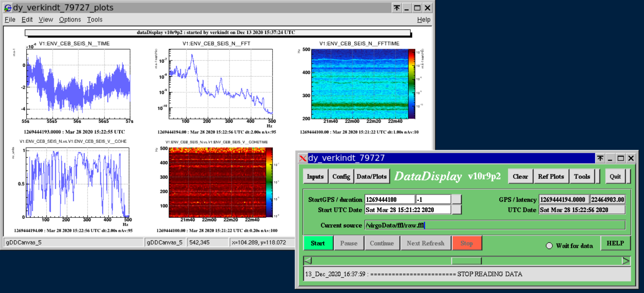Open the Tools panel in DataDisplay
Screen dimensions: 644x293
click(582, 176)
